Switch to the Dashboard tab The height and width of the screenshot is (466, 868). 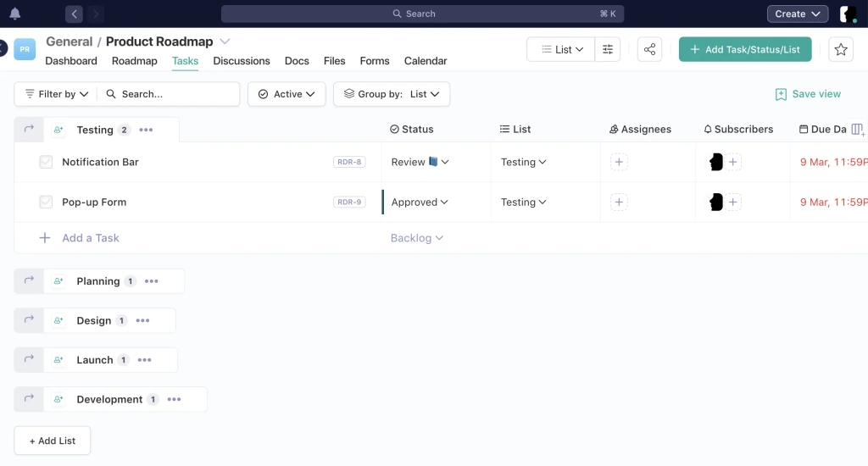point(71,61)
